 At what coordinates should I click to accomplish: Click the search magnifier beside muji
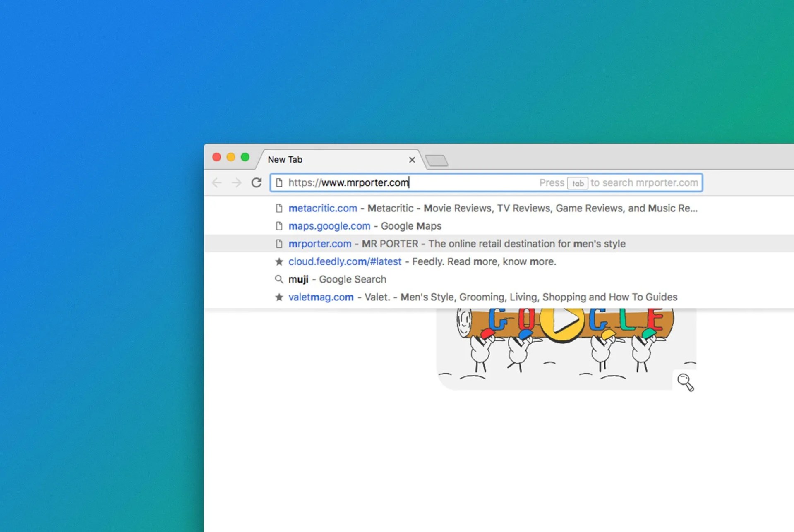click(x=279, y=279)
